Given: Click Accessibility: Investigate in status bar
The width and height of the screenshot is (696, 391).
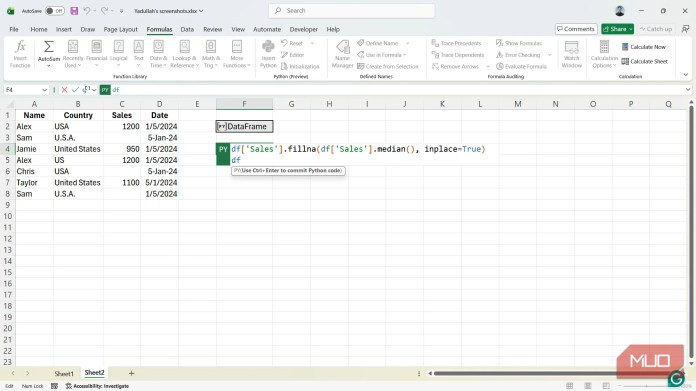Looking at the screenshot, I should point(97,386).
